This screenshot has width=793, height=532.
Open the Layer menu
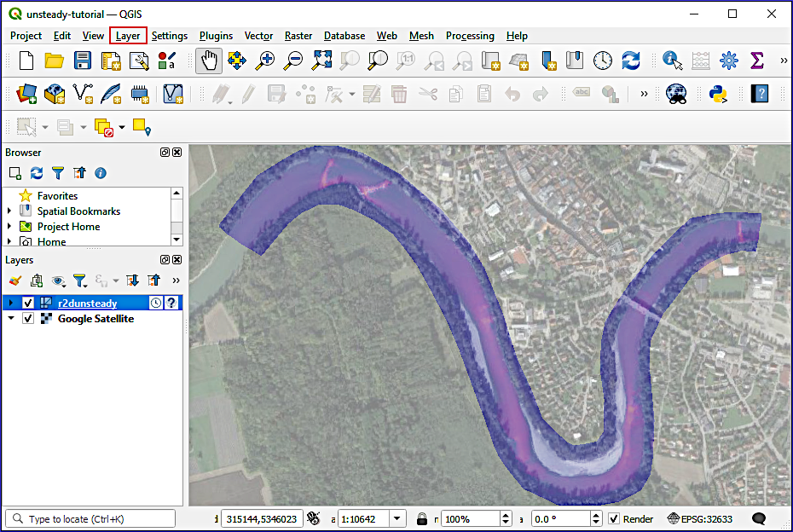point(128,36)
